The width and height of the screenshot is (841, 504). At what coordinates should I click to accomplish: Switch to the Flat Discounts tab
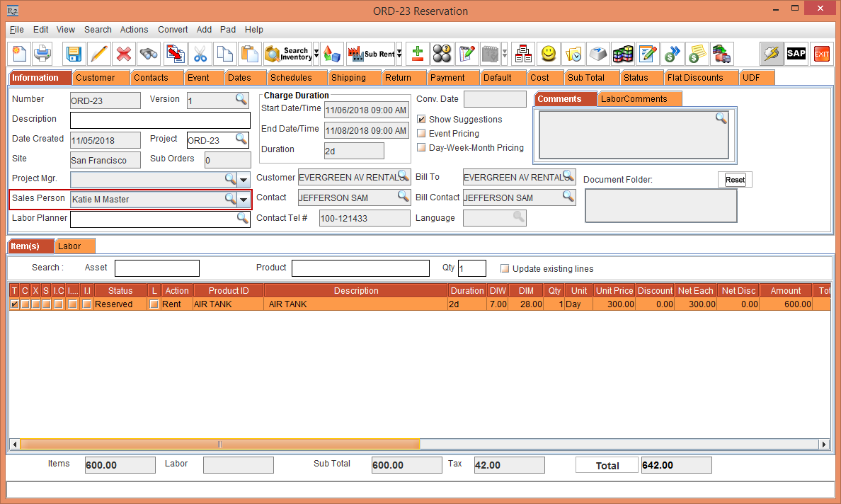[700, 78]
